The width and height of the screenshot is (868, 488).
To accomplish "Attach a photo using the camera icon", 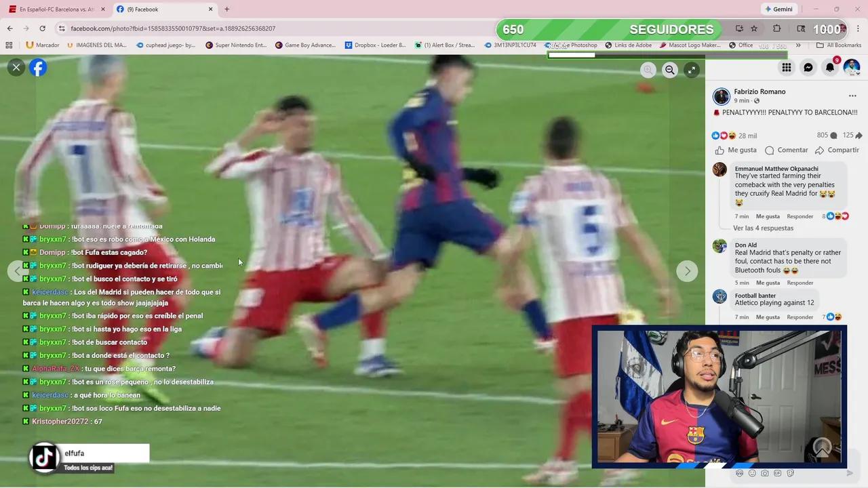I will click(764, 472).
